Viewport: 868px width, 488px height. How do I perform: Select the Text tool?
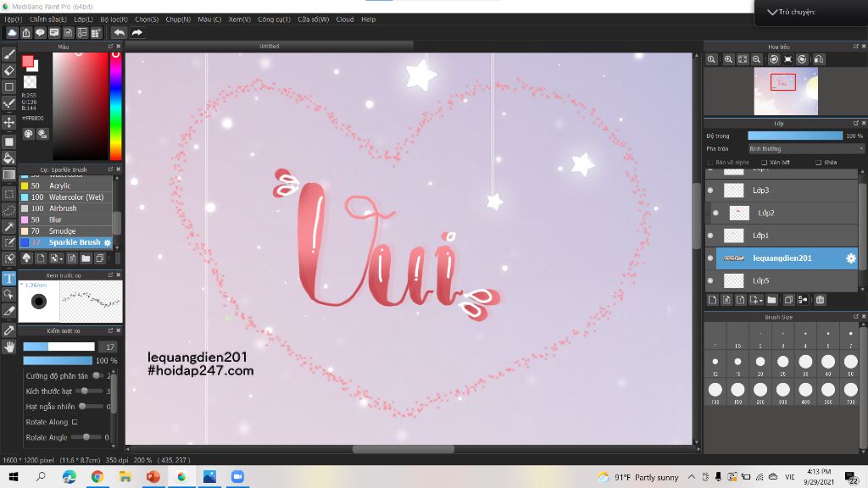(8, 278)
